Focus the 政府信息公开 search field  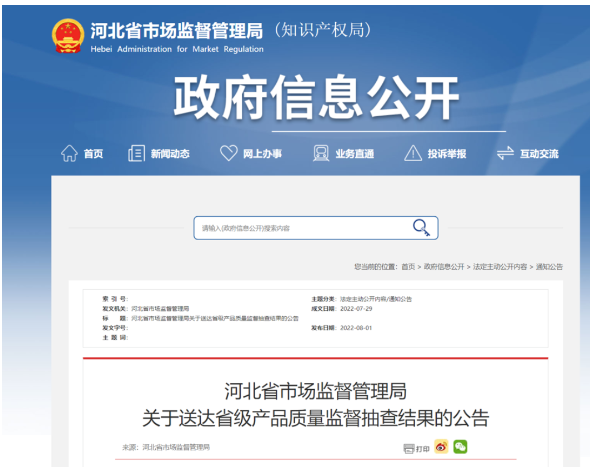(316, 228)
